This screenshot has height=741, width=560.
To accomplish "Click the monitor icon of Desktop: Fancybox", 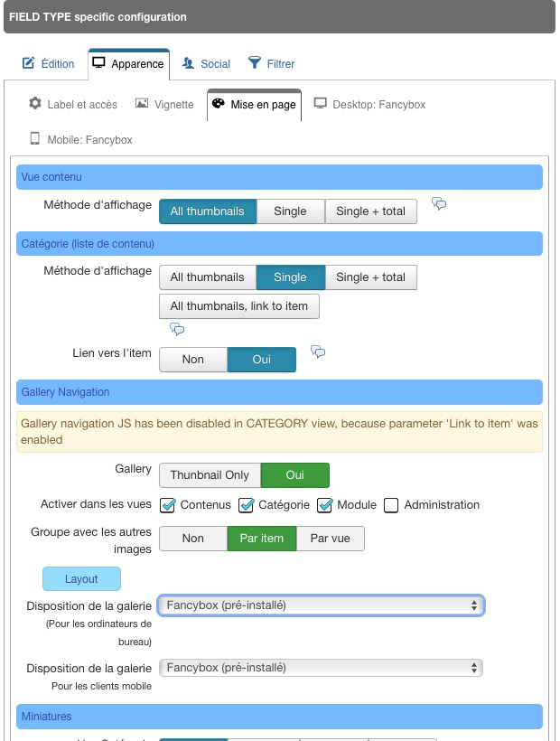I will (320, 104).
